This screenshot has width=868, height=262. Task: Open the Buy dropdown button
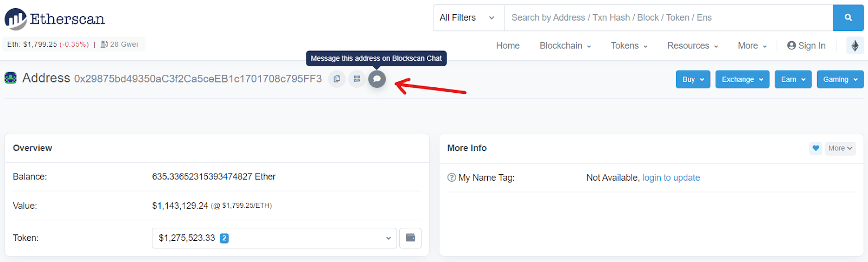[693, 79]
